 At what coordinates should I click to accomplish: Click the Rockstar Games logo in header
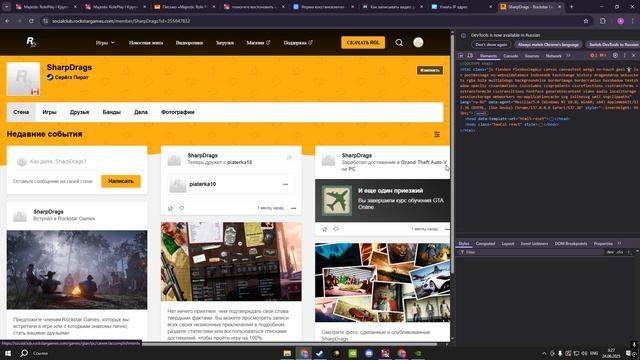pyautogui.click(x=31, y=42)
